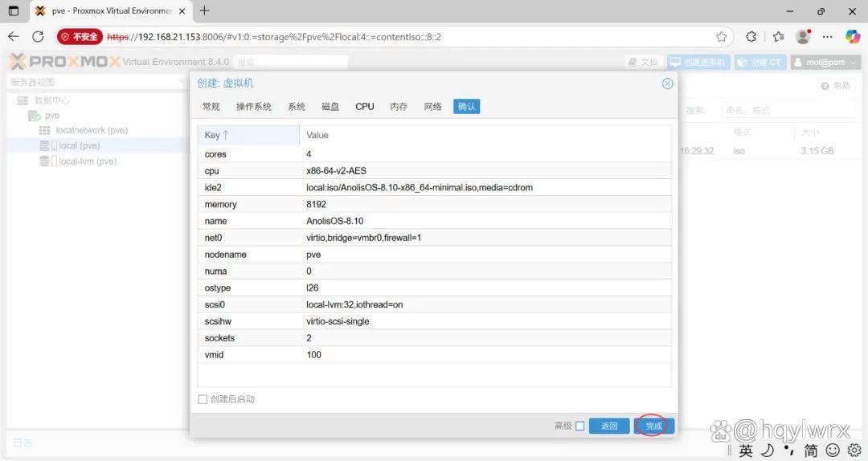Select the cpu x86-64-v2-AES row

coord(435,170)
